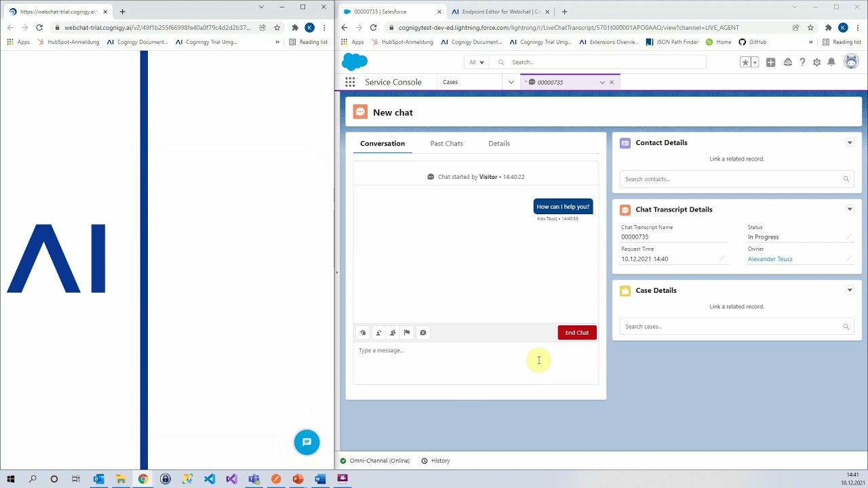Open the Cognigy webchat bubble icon

click(x=307, y=442)
